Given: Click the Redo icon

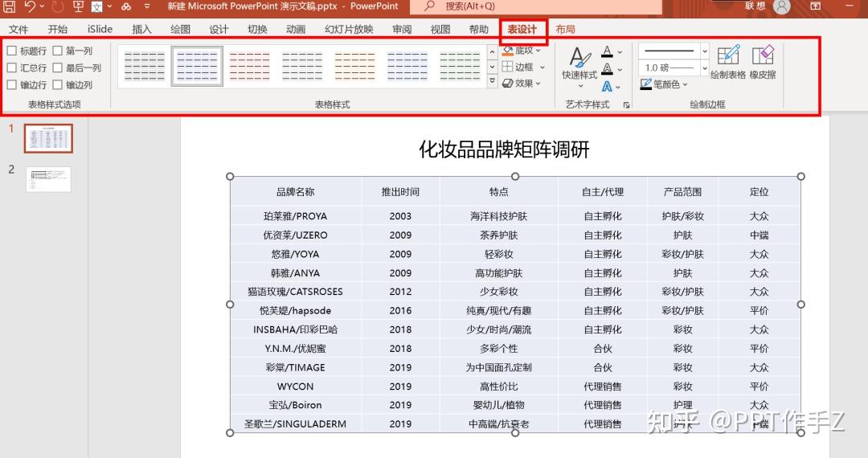Looking at the screenshot, I should pos(58,6).
